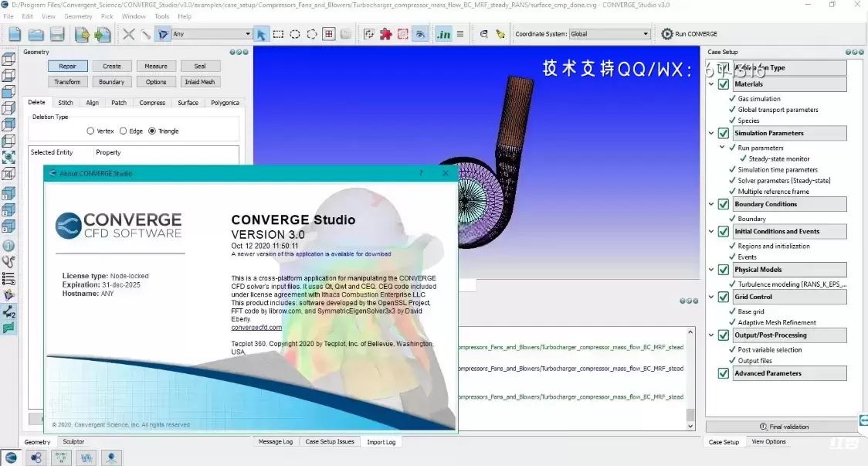This screenshot has width=868, height=466.
Task: Click the newer version available for download text
Action: tap(311, 253)
